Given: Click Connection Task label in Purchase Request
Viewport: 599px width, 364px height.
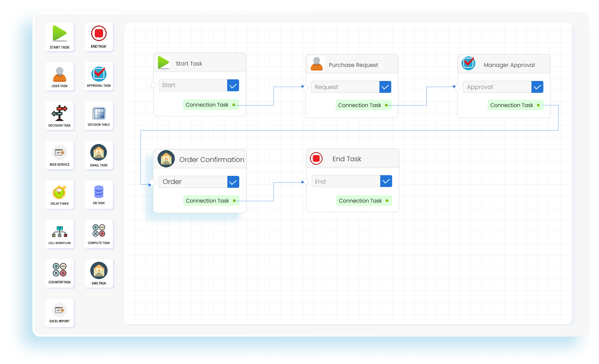Looking at the screenshot, I should [360, 105].
